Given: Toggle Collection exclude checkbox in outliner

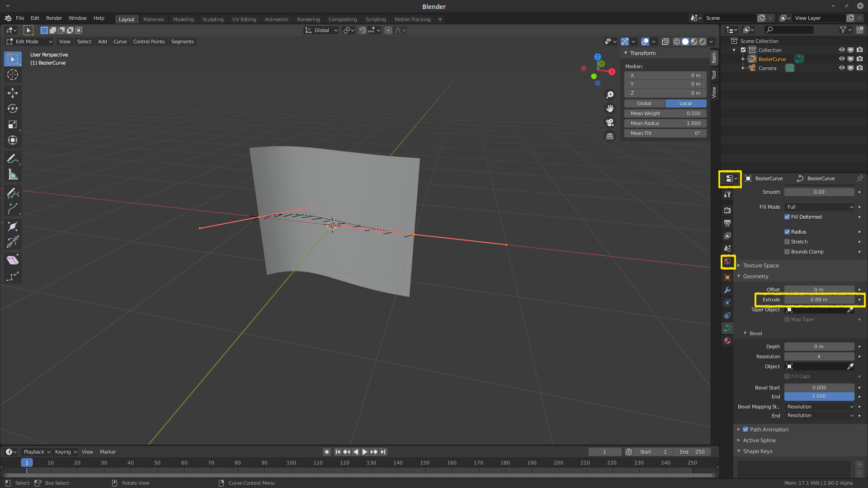Looking at the screenshot, I should (743, 50).
